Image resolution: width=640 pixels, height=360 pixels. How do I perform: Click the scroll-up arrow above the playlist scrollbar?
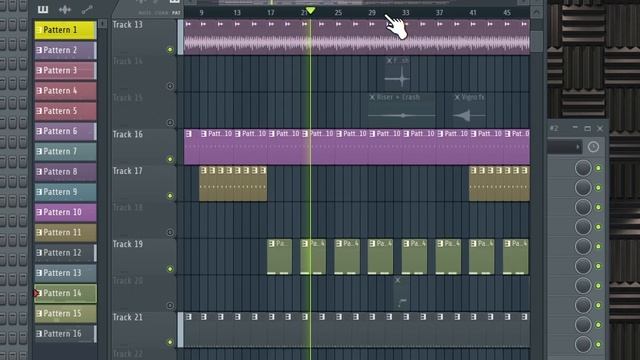536,13
